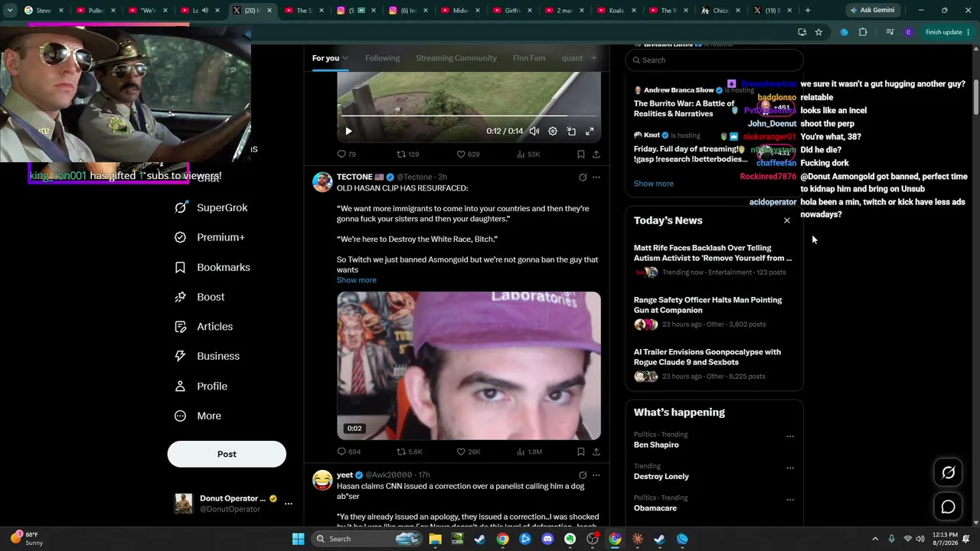
Task: Expand the More menu in the sidebar
Action: click(198, 416)
